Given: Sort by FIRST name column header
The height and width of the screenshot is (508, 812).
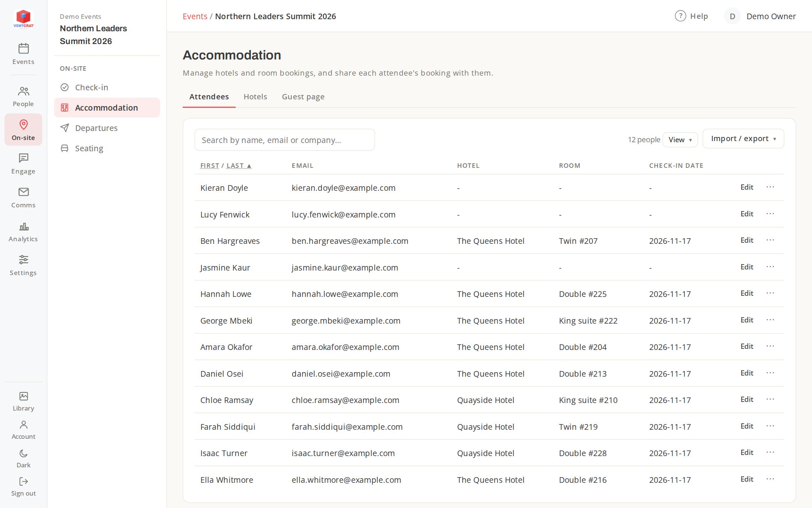Looking at the screenshot, I should [210, 166].
